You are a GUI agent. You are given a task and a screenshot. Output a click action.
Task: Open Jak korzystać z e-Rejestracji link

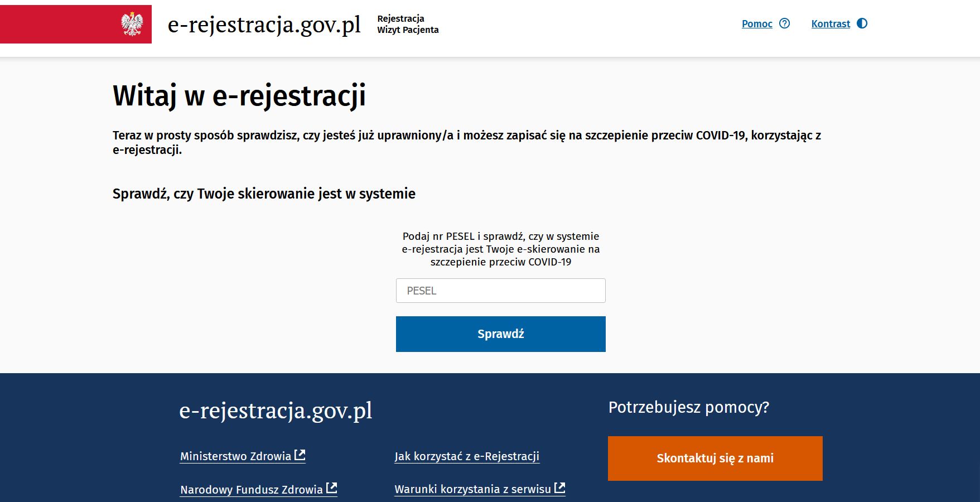click(x=467, y=456)
